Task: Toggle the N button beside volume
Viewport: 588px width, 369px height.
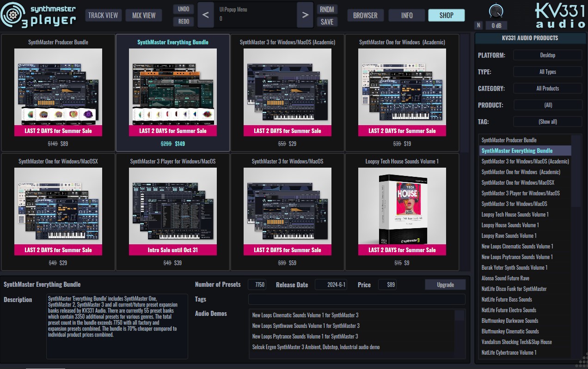Action: [478, 25]
